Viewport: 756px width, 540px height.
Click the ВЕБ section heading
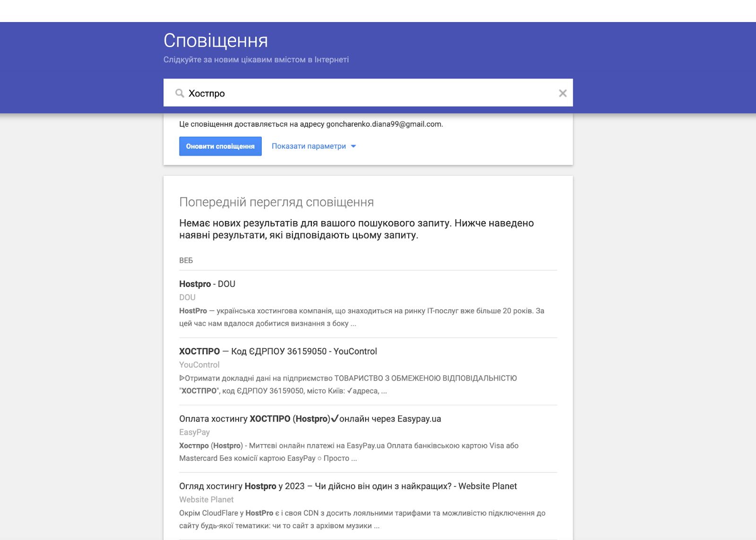point(186,261)
